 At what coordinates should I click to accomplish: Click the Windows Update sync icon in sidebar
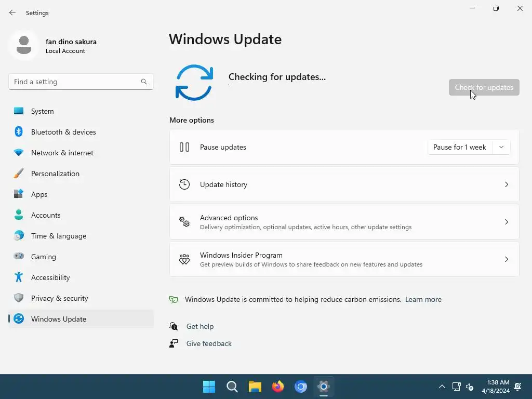(19, 318)
